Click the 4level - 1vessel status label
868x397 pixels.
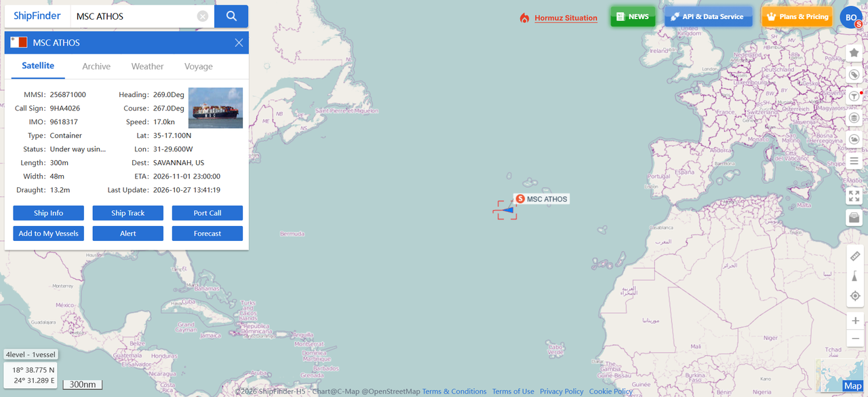coord(31,354)
